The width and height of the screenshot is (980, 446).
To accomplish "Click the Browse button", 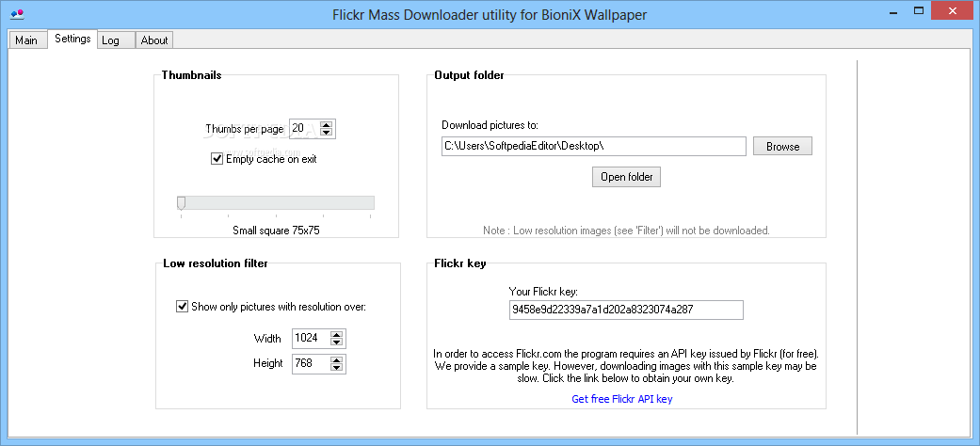I will tap(782, 146).
